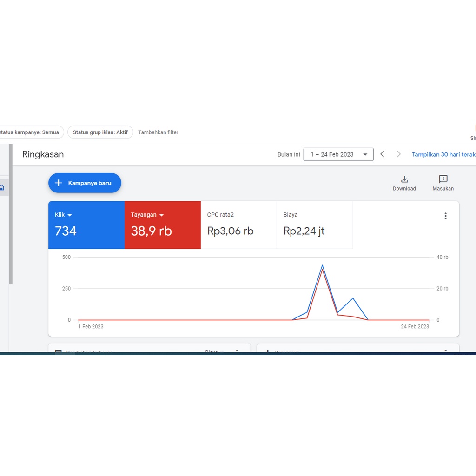Click Tambahkan filter field
This screenshot has width=476, height=476.
[x=158, y=132]
